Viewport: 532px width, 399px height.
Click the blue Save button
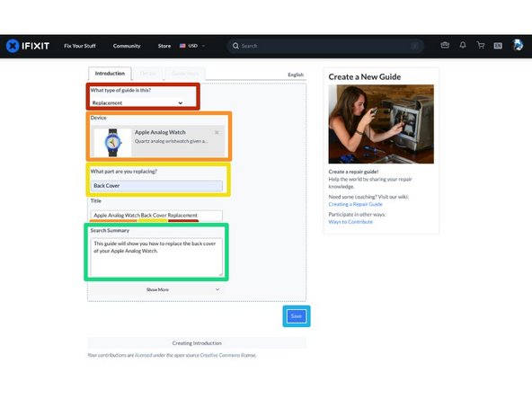coord(297,316)
